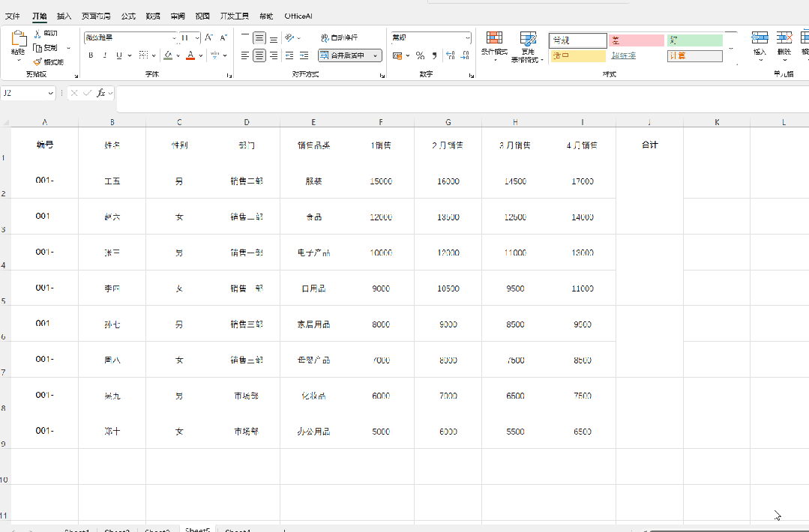Switch to the Sheet1 worksheet tab
The image size is (809, 532).
coord(77,530)
